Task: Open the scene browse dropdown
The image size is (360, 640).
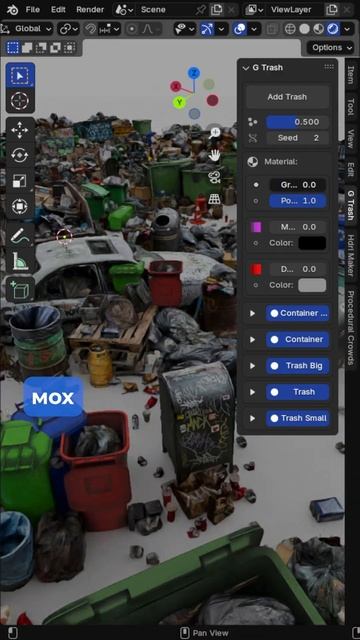Action: tap(124, 9)
